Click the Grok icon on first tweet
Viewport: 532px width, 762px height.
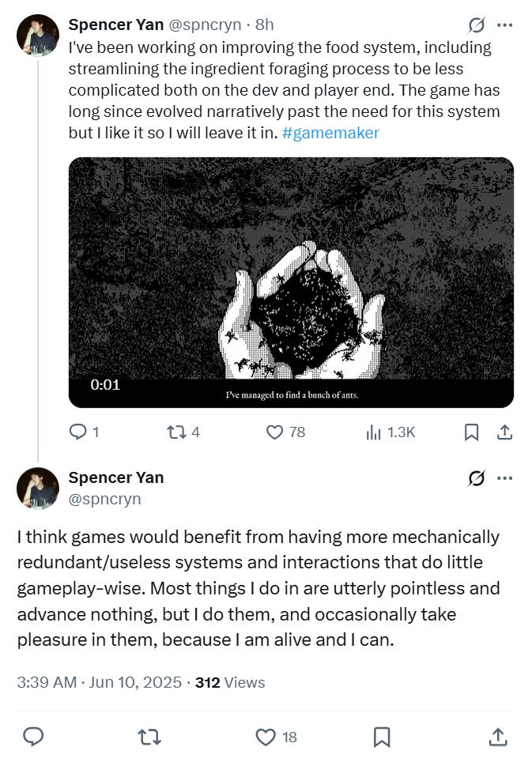point(477,25)
